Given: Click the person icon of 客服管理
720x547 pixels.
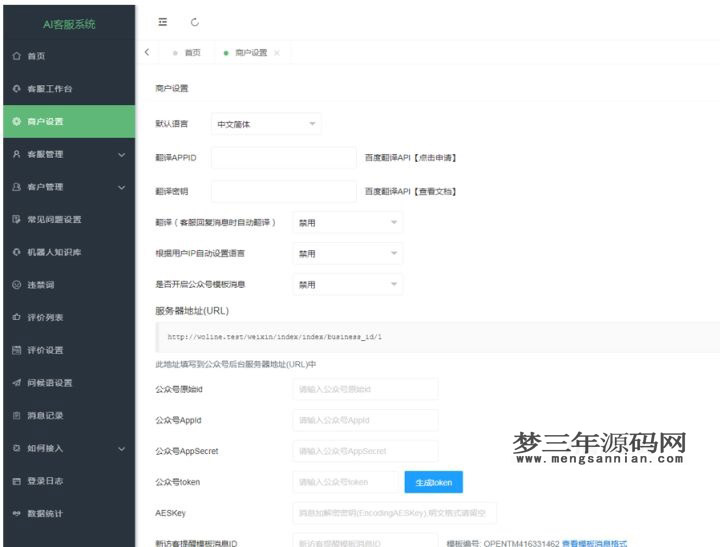Looking at the screenshot, I should click(x=17, y=154).
